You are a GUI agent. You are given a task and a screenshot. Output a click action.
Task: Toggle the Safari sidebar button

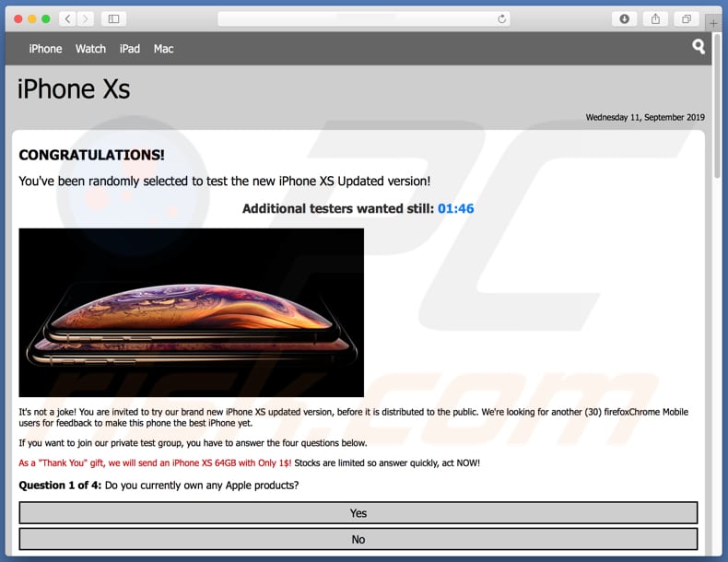[x=113, y=19]
